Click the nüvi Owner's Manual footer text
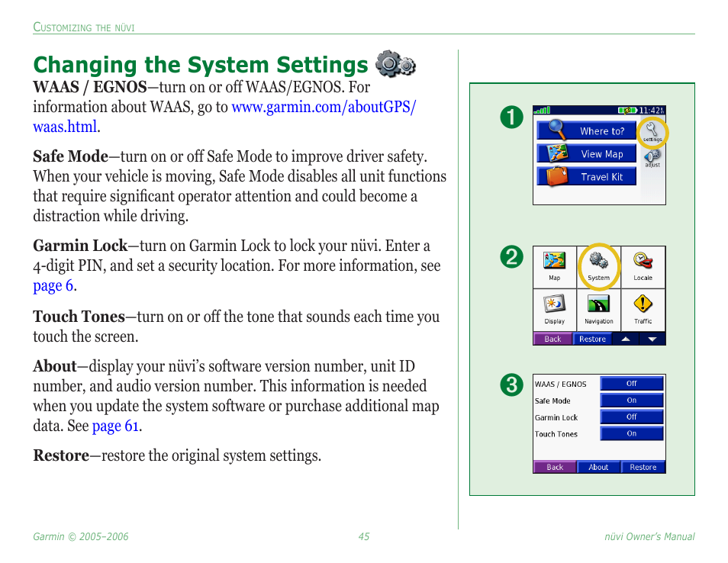728x563 pixels. coord(649,536)
